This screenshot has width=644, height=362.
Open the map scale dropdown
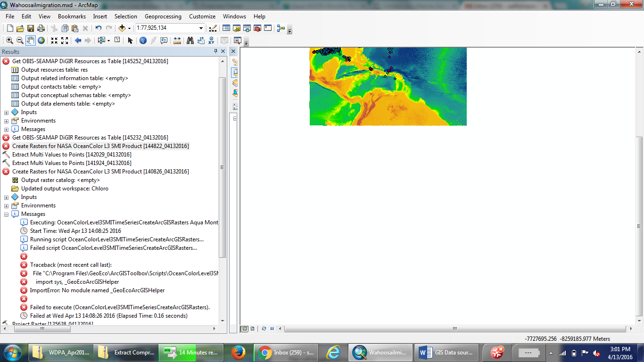tap(201, 28)
